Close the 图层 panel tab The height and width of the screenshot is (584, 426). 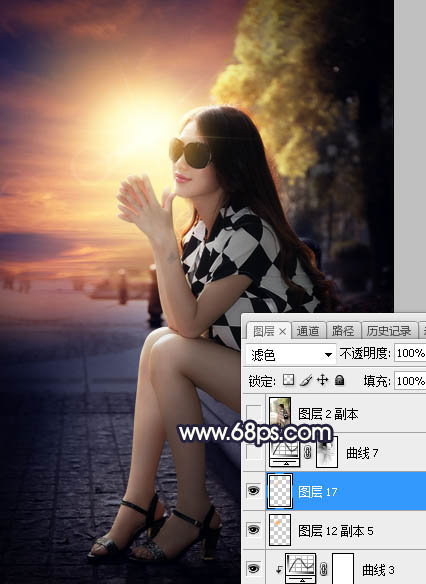tap(283, 331)
